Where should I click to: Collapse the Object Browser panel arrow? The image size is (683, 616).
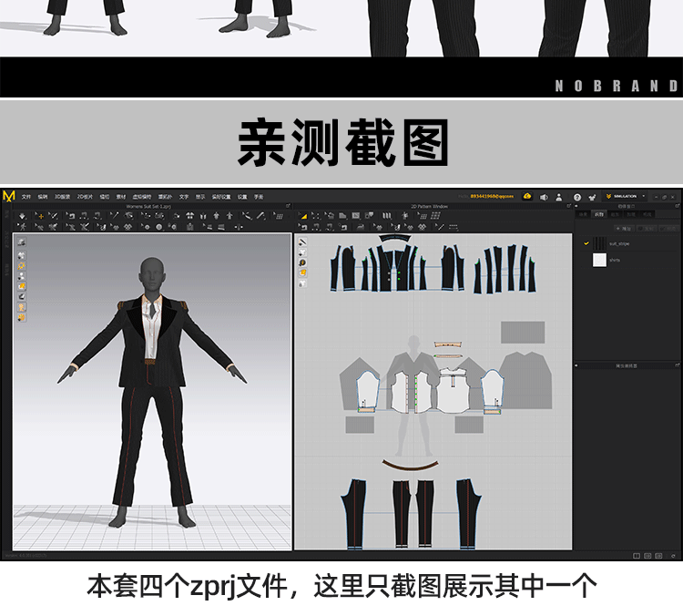576,206
